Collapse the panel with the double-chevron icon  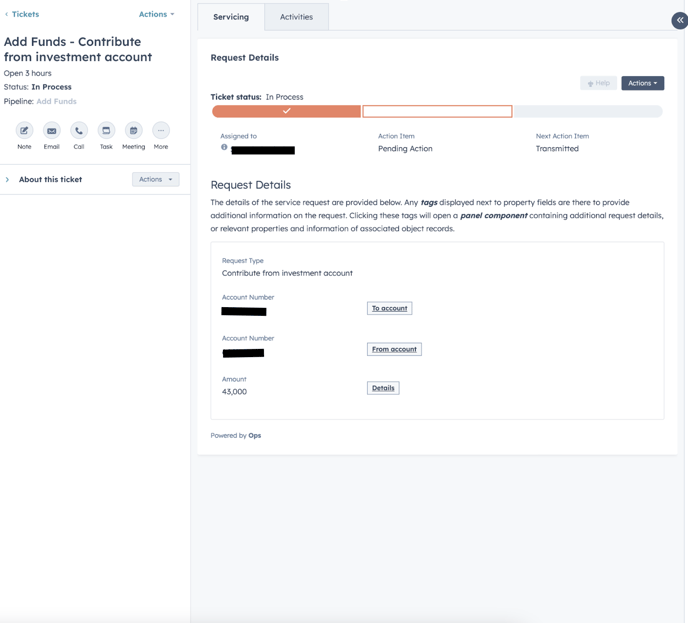click(x=679, y=20)
